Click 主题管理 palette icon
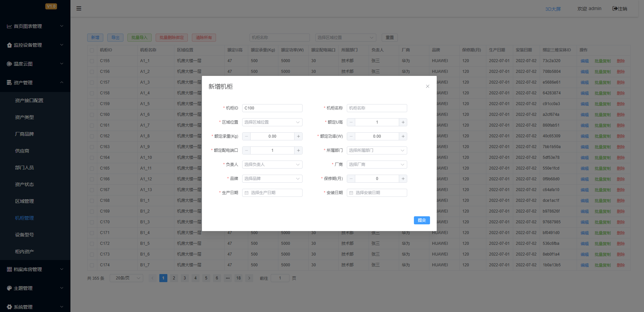 coord(9,288)
